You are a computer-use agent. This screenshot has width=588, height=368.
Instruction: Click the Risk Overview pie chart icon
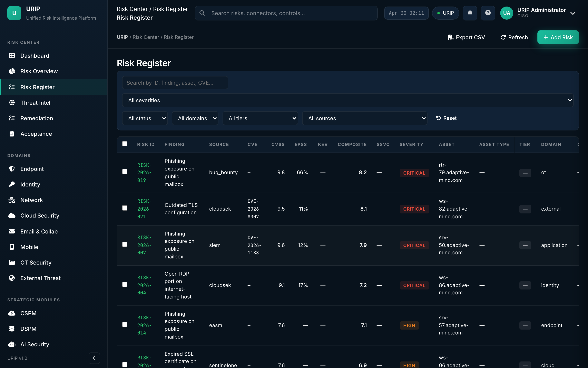click(12, 71)
